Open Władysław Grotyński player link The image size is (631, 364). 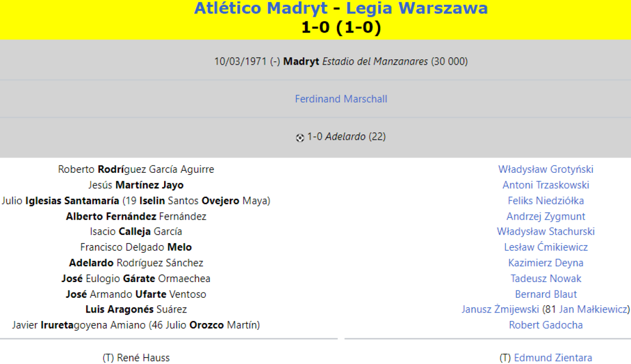(545, 169)
